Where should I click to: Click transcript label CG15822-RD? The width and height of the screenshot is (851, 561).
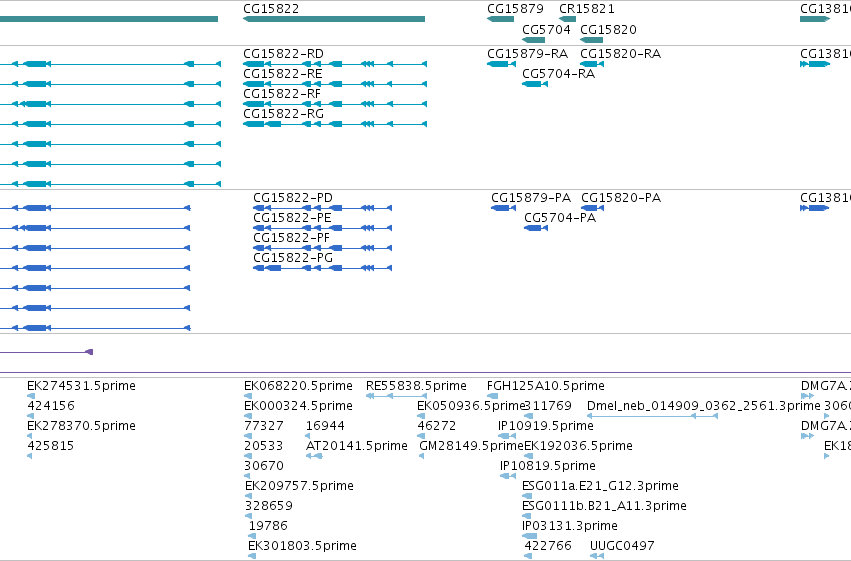tap(283, 54)
